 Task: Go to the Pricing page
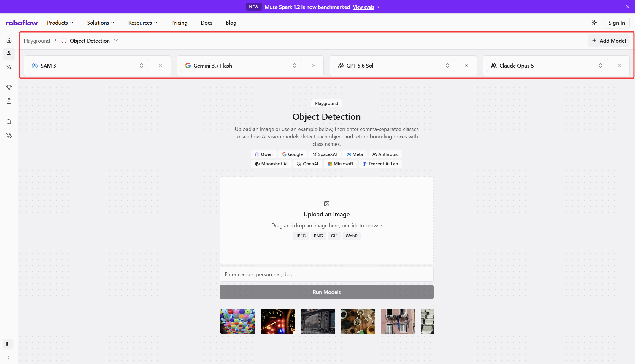[179, 23]
